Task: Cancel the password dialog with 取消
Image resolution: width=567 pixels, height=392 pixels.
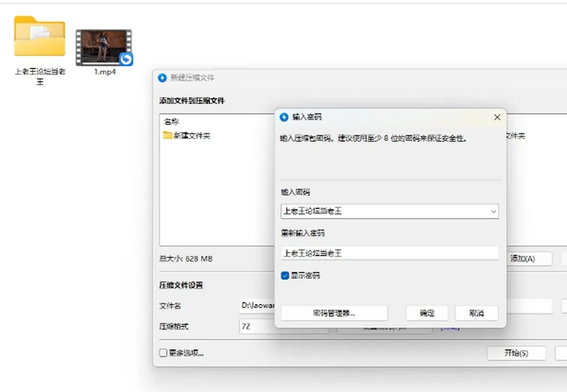Action: coord(477,313)
